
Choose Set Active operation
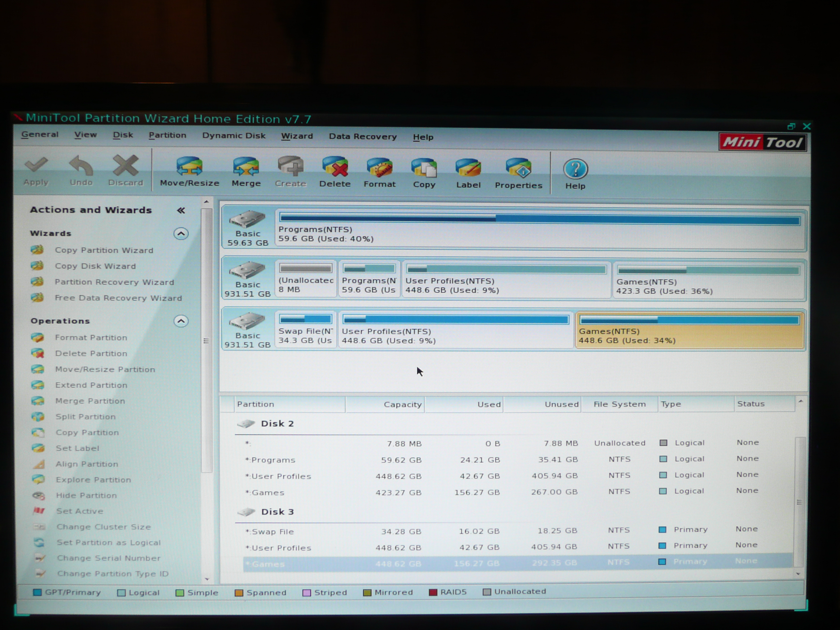pos(80,511)
